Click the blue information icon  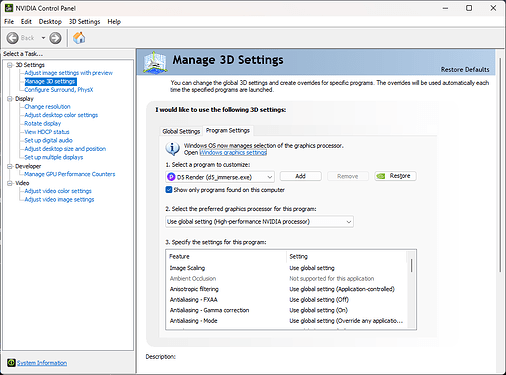click(172, 148)
